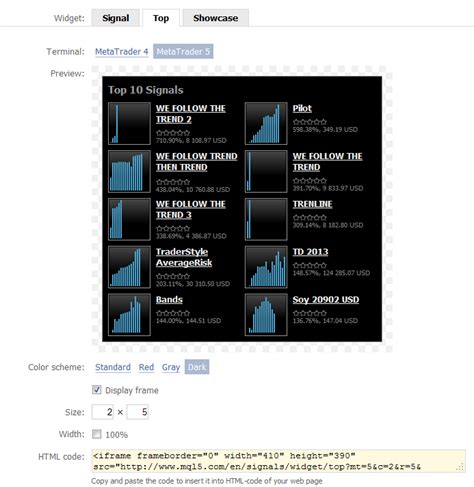Click the TraderStyle AverageRisk chart thumbnail
474x487 pixels.
pyautogui.click(x=129, y=267)
